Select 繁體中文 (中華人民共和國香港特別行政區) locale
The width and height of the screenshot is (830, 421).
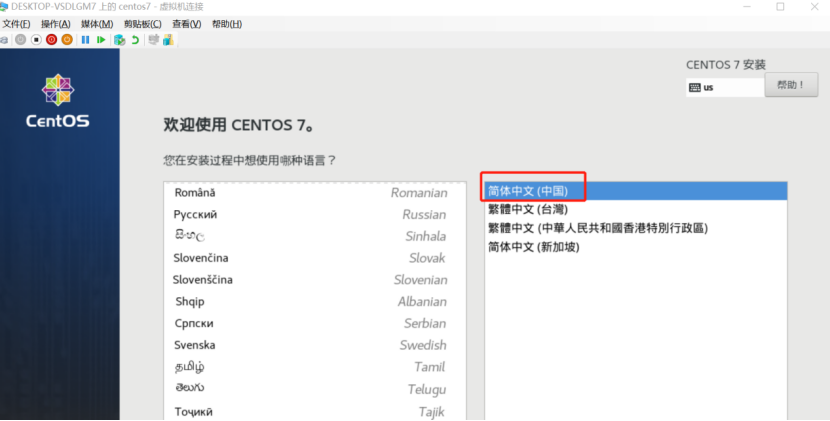click(x=636, y=228)
